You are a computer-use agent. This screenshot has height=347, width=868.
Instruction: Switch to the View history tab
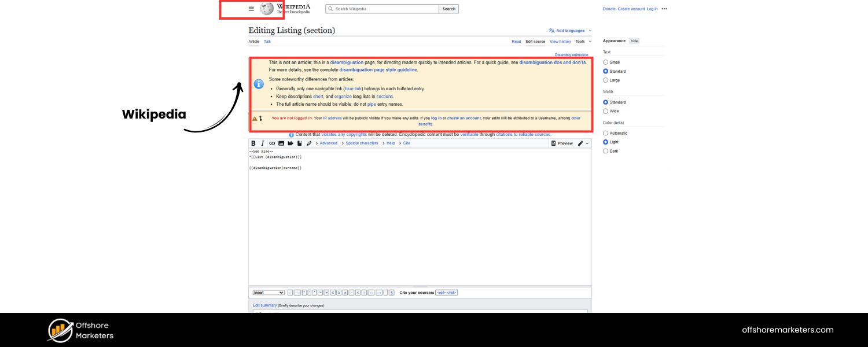point(560,41)
